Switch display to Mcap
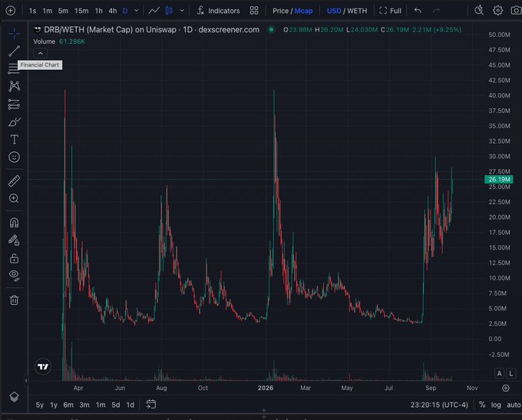522x420 pixels. click(304, 11)
